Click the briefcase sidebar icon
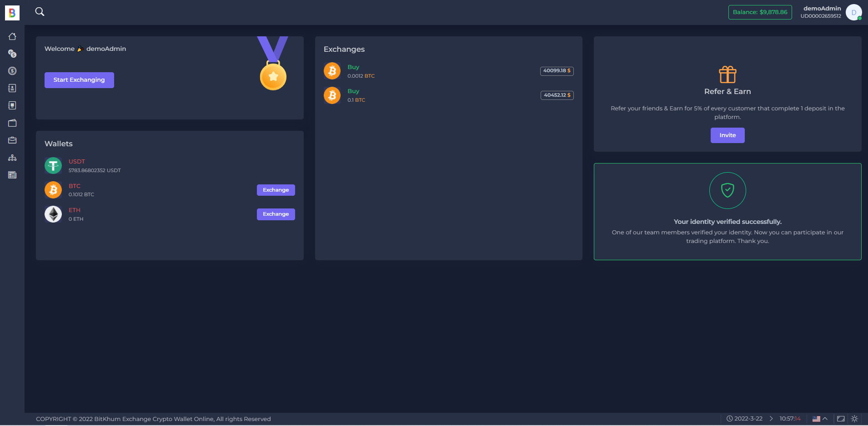Screen dimensions: 868x426 (x=12, y=140)
